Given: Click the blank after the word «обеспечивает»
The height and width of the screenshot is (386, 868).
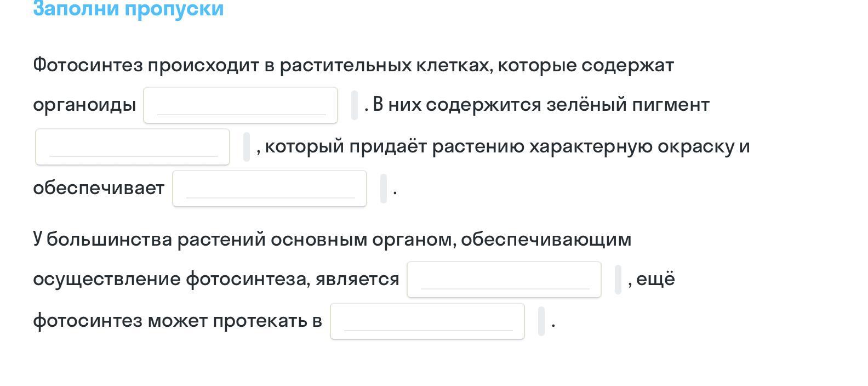Looking at the screenshot, I should point(270,189).
